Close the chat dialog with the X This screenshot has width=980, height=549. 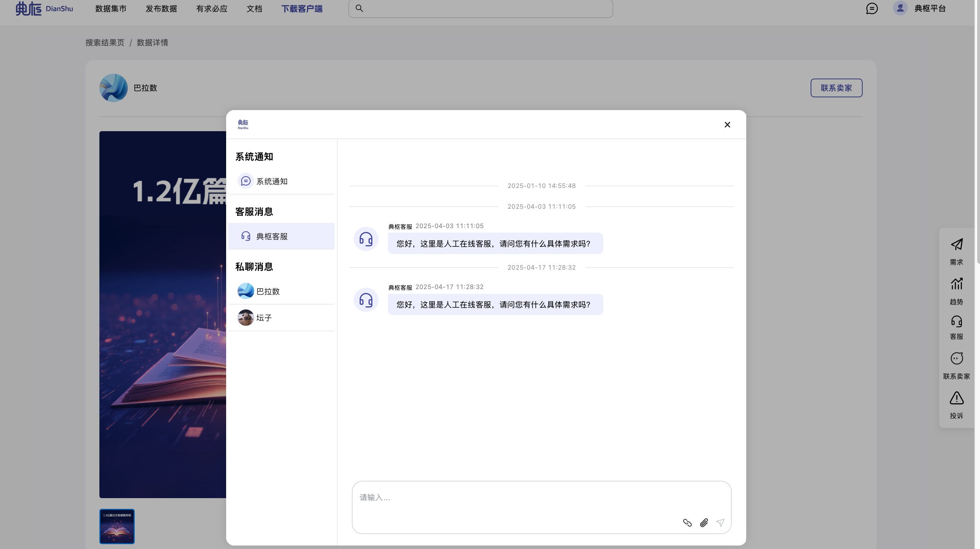click(x=728, y=125)
